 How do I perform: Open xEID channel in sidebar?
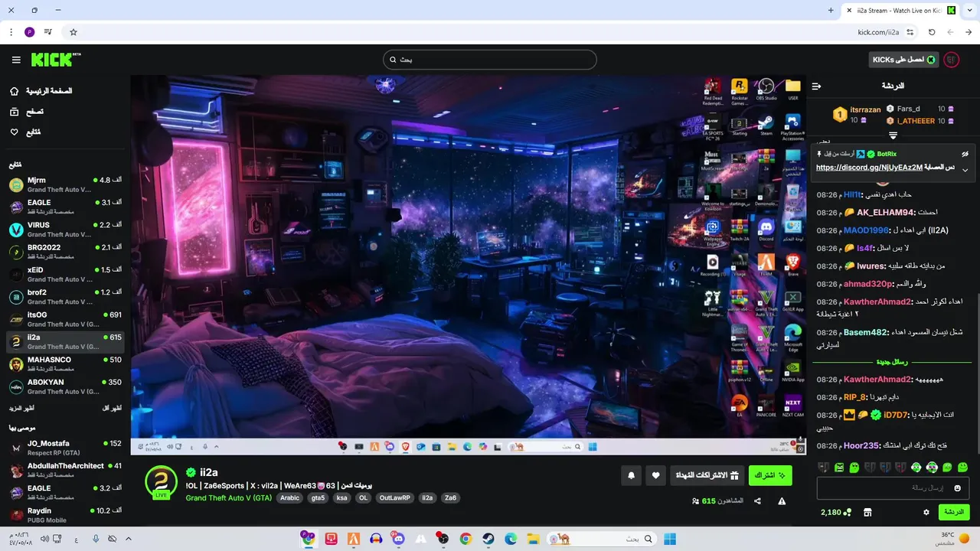click(65, 275)
